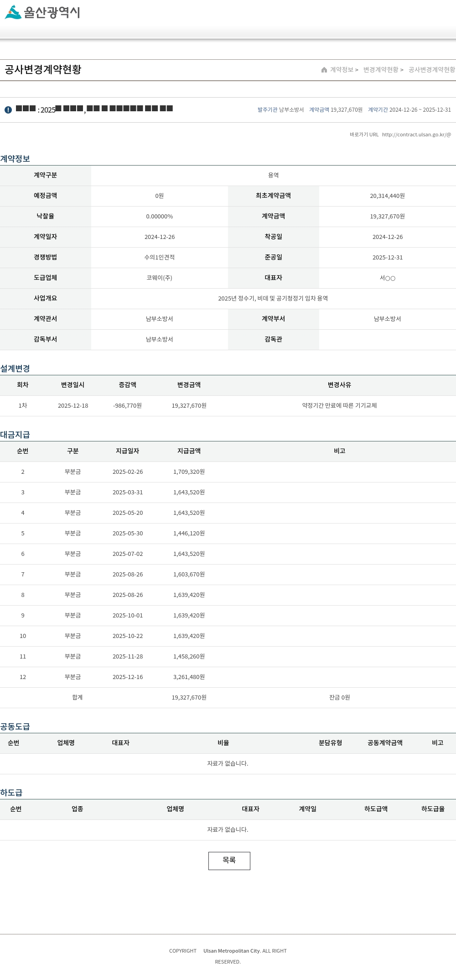
Task: Click the 하도급액 column header
Action: [376, 809]
